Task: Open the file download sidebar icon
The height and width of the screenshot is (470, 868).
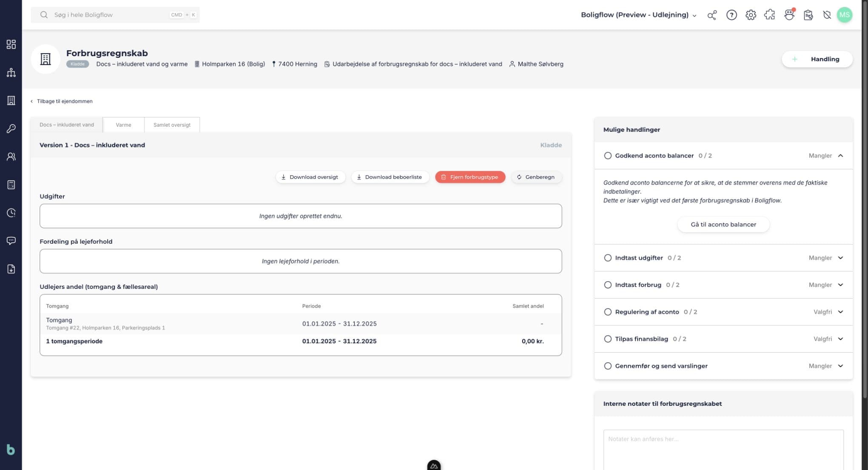Action: (x=11, y=269)
